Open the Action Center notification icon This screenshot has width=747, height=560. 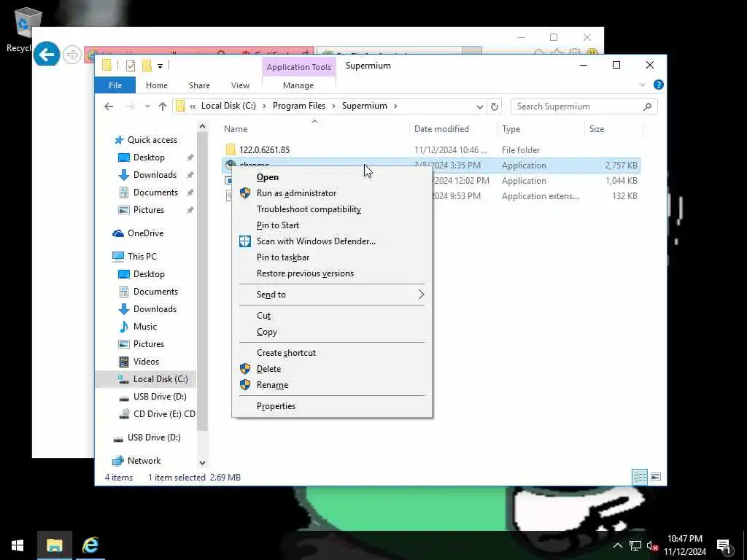724,545
